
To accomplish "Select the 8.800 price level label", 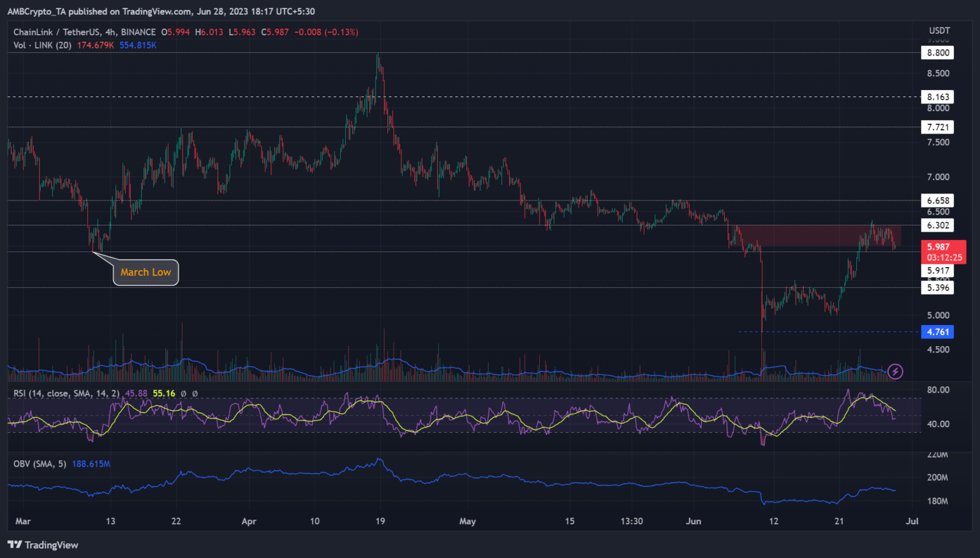I will [937, 53].
